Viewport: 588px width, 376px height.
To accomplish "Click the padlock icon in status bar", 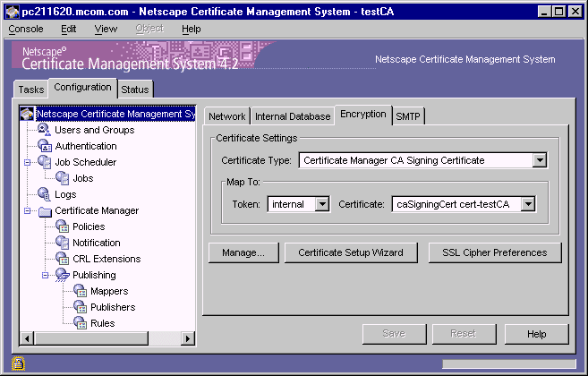I will coord(19,363).
